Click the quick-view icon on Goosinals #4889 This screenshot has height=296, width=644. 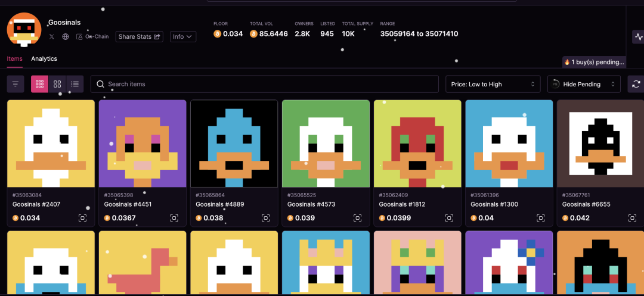[x=266, y=218]
